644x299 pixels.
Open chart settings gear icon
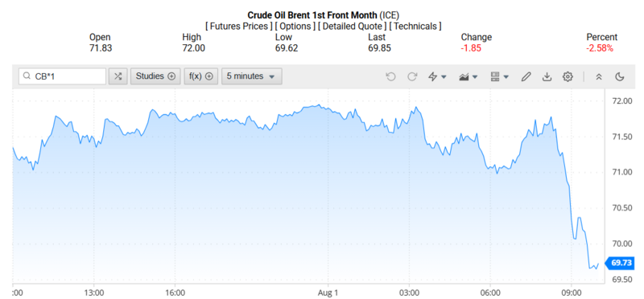click(x=568, y=76)
